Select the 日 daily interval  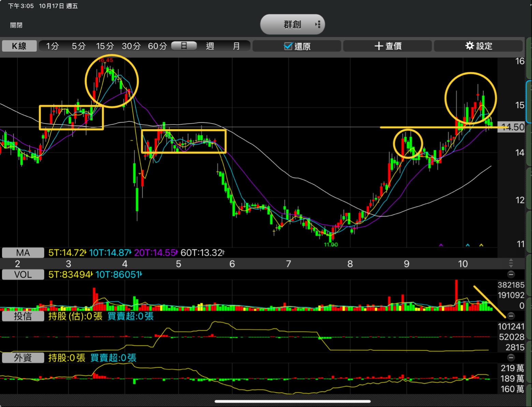184,46
